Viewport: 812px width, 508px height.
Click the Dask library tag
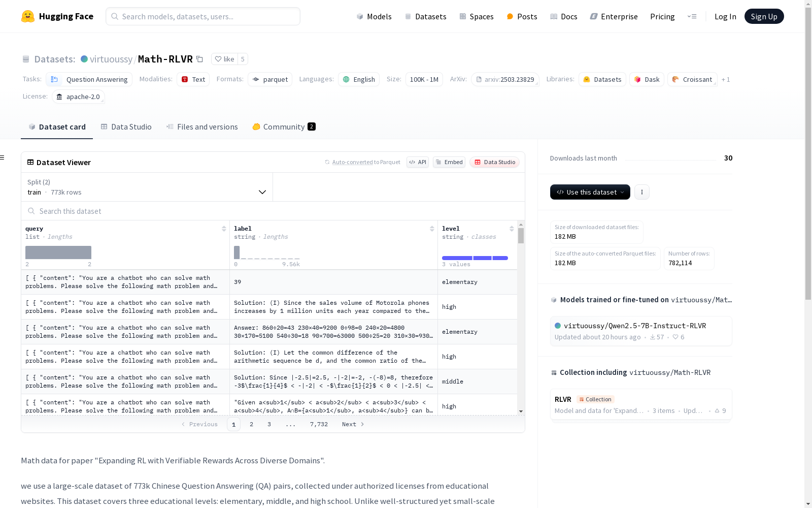click(647, 79)
